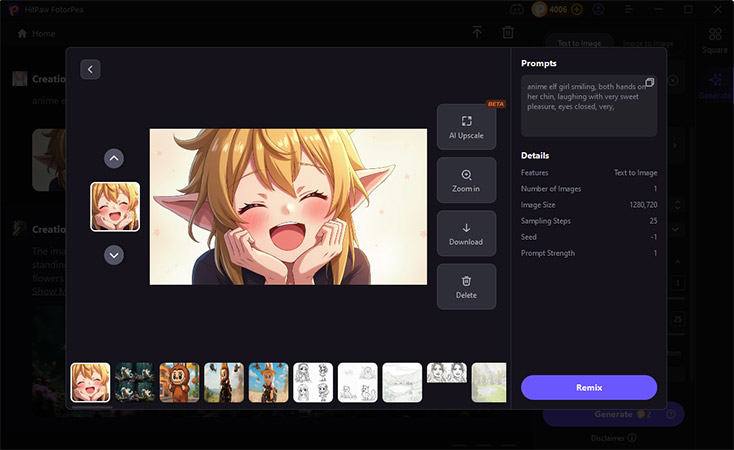Go to previous image with up chevron

tap(114, 158)
